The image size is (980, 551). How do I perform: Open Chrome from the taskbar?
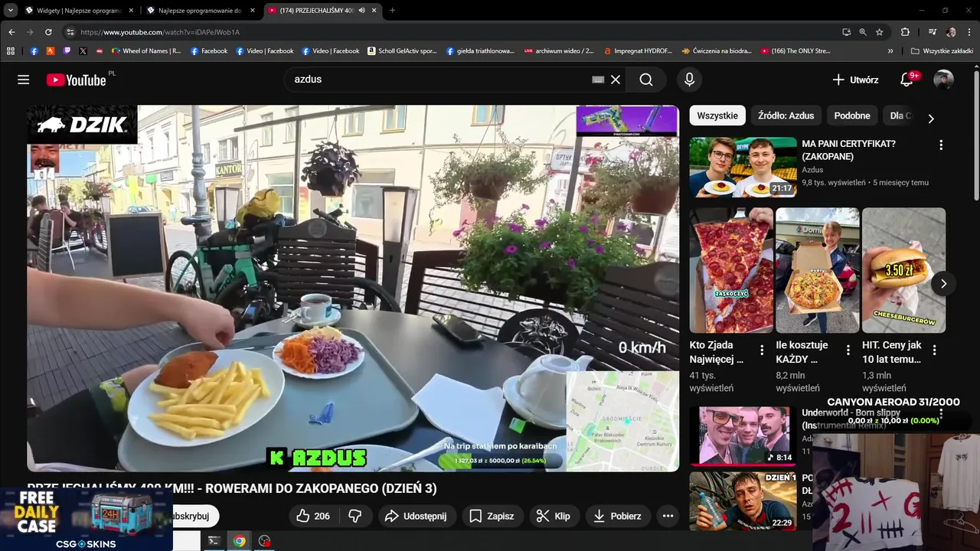click(240, 541)
